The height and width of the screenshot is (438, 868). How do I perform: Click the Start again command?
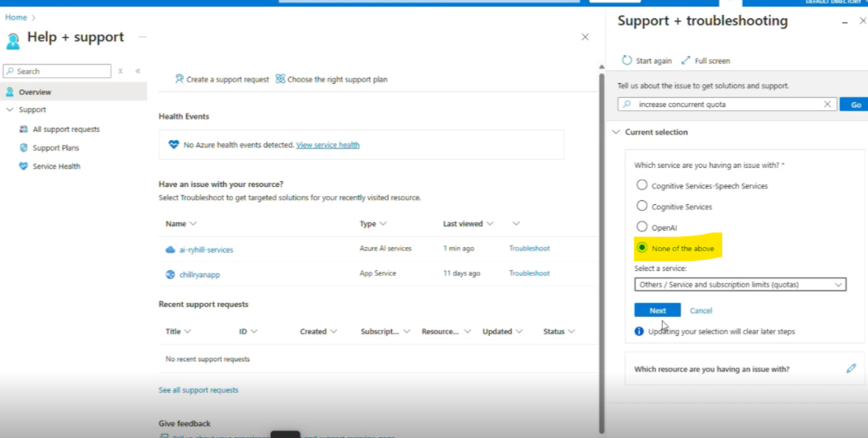point(646,61)
